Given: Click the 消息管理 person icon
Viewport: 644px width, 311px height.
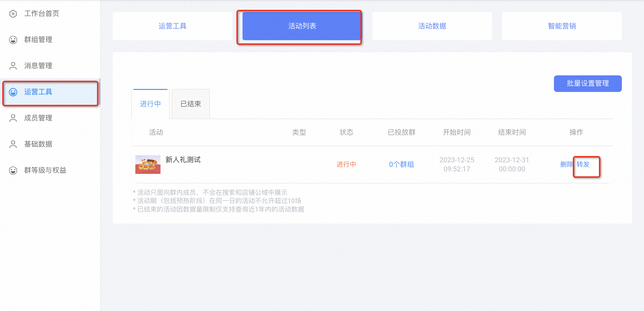Looking at the screenshot, I should coord(13,66).
